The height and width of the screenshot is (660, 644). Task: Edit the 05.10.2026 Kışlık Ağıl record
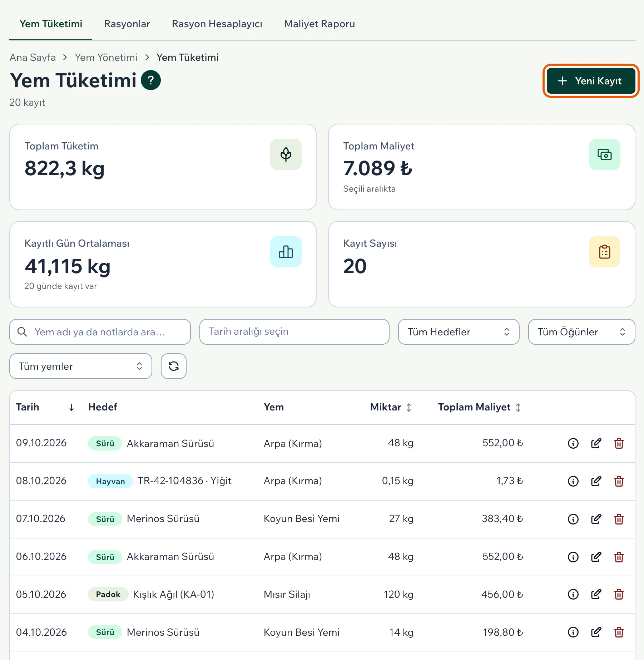tap(596, 595)
